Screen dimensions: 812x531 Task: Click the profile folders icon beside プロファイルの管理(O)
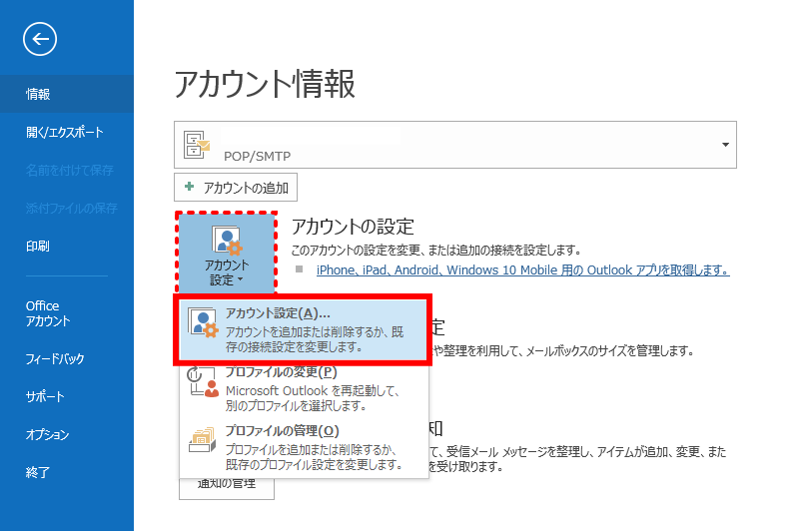(x=203, y=440)
